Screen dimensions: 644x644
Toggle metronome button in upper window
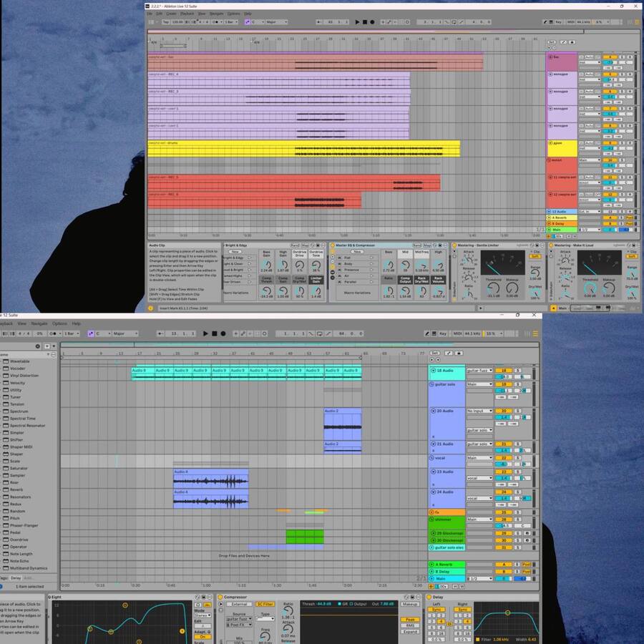click(217, 22)
